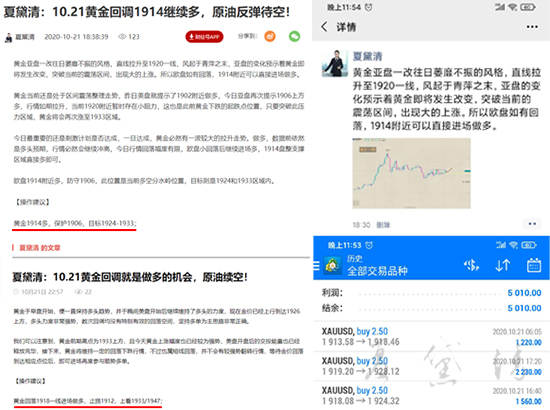Screen dimensions: 550x410
Task: Open trade XAUUSD buy 1918.08 to 1924.32
Action: click(431, 395)
